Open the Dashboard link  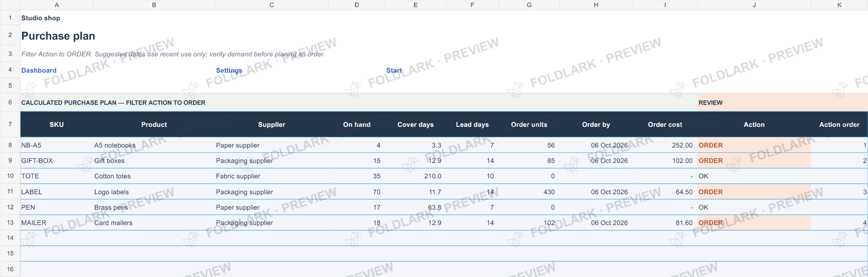pyautogui.click(x=39, y=70)
